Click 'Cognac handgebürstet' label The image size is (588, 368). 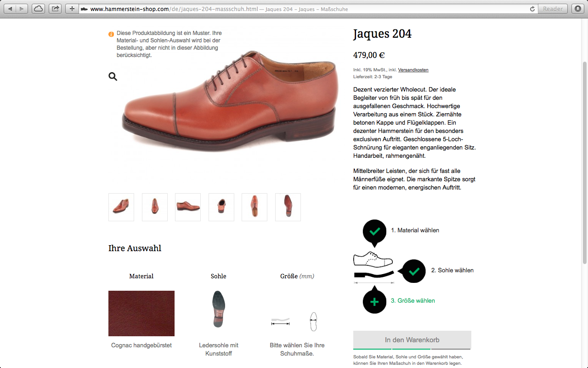(x=141, y=345)
